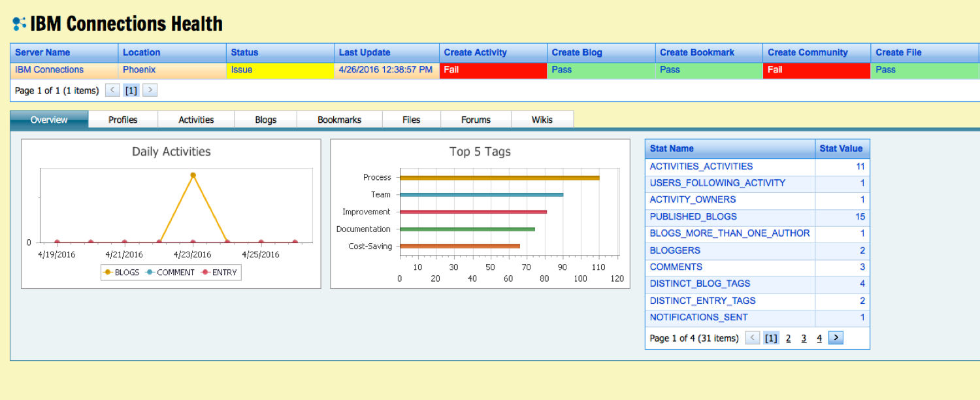Go to next page in stats table
This screenshot has height=400, width=980.
point(836,338)
